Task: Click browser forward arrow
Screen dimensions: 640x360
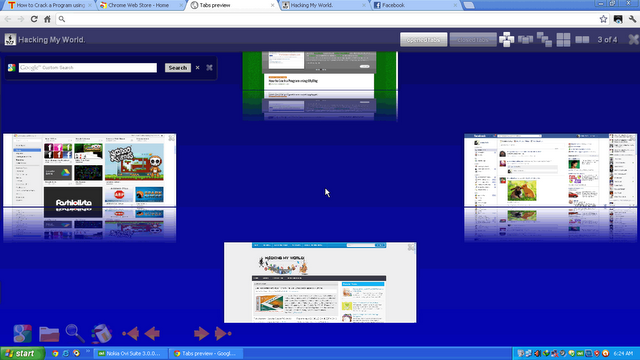Action: (21, 19)
